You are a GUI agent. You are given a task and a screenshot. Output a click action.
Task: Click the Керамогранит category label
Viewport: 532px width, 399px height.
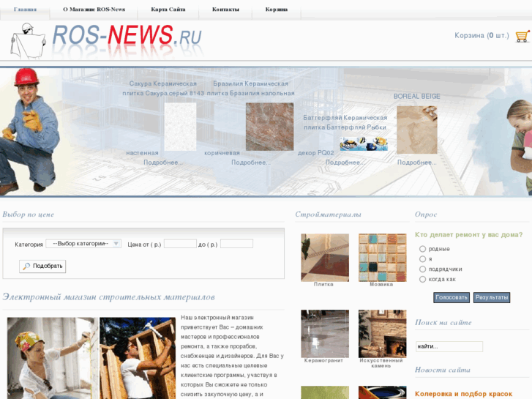[x=323, y=361]
